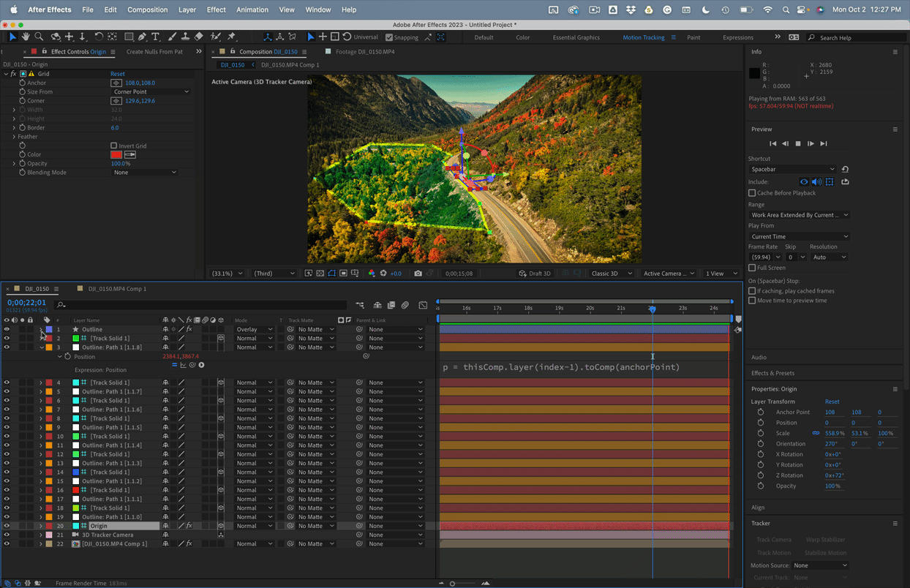Select the Puppet Pin tool

[231, 37]
